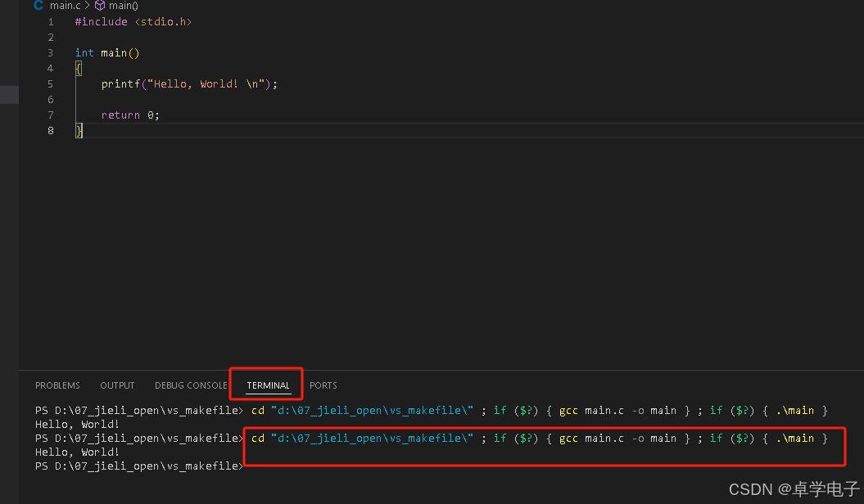Click line number 7 in gutter
The image size is (864, 504).
point(51,115)
